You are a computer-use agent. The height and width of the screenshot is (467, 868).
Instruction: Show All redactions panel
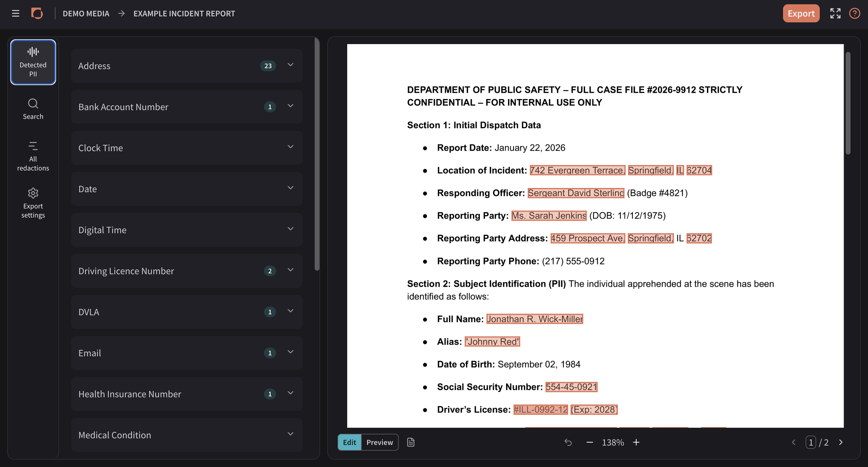pyautogui.click(x=33, y=156)
